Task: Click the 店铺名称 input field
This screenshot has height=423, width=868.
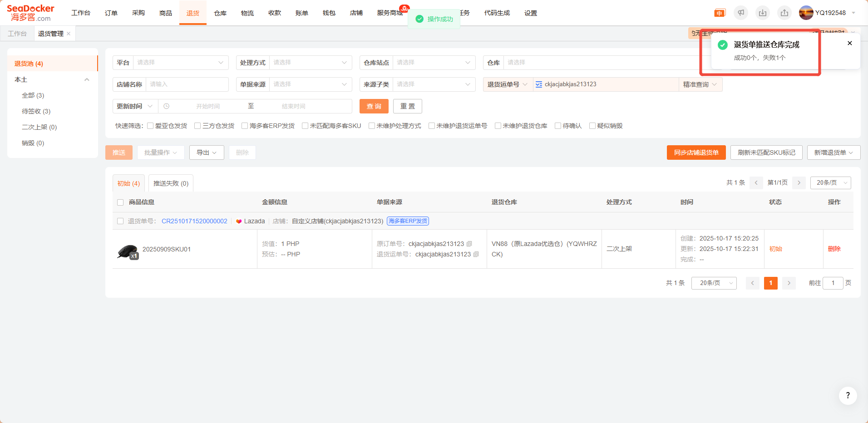Action: 187,84
